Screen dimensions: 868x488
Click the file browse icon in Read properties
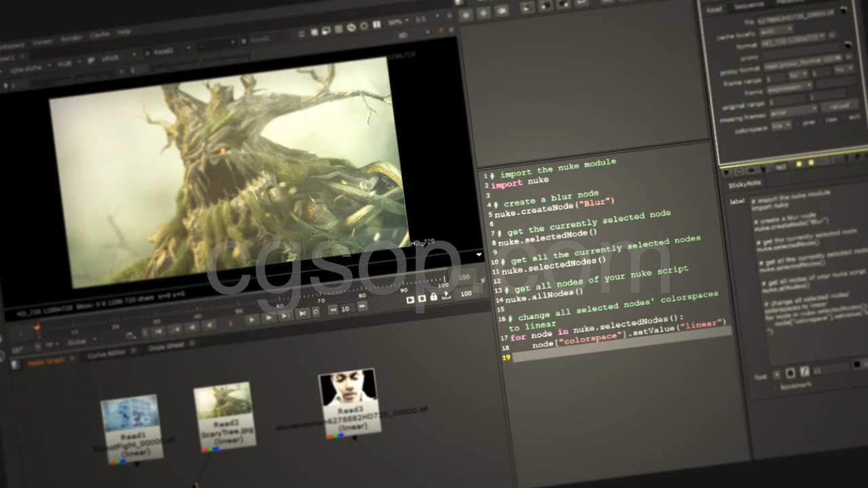click(x=843, y=10)
